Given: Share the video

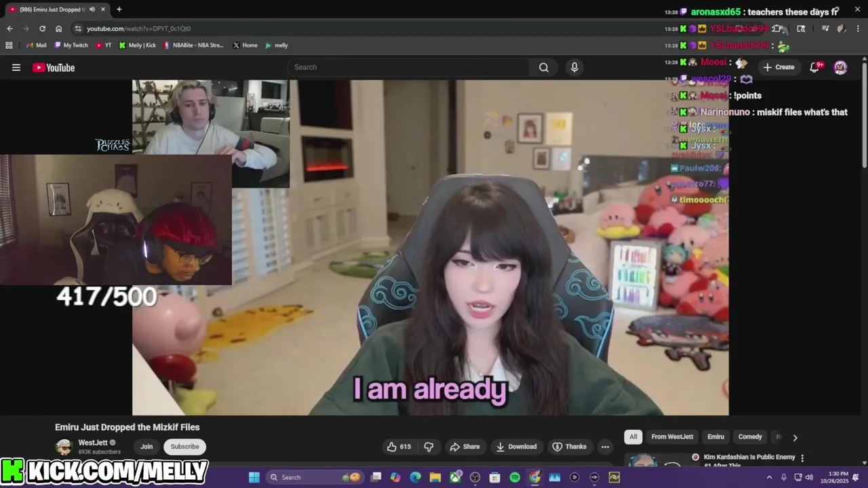Looking at the screenshot, I should point(465,447).
